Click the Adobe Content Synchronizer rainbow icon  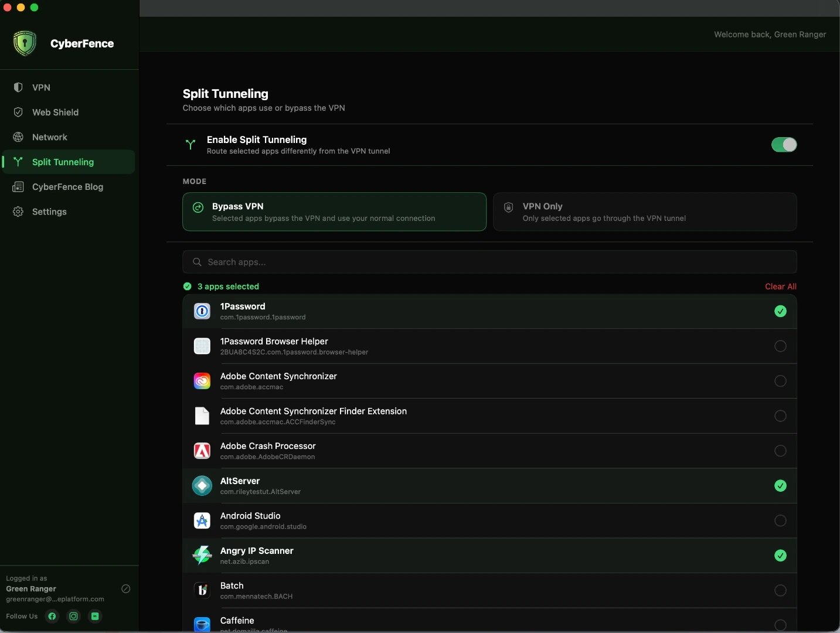202,381
